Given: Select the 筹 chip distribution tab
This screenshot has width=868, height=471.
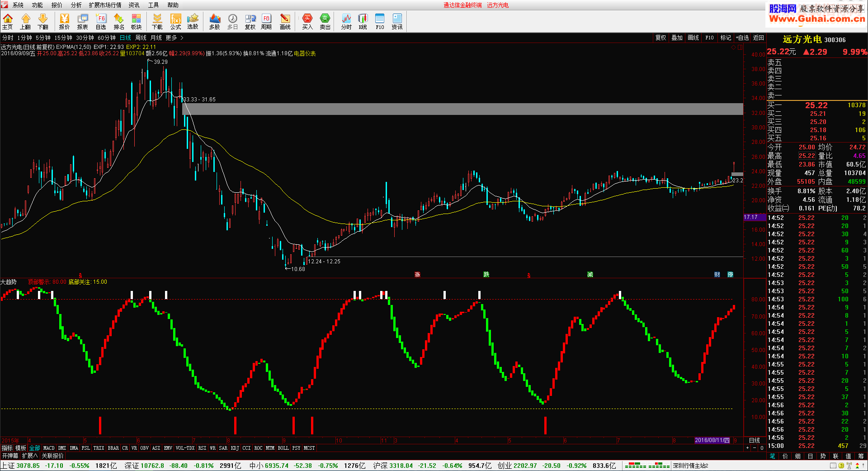Looking at the screenshot, I should pyautogui.click(x=861, y=456).
